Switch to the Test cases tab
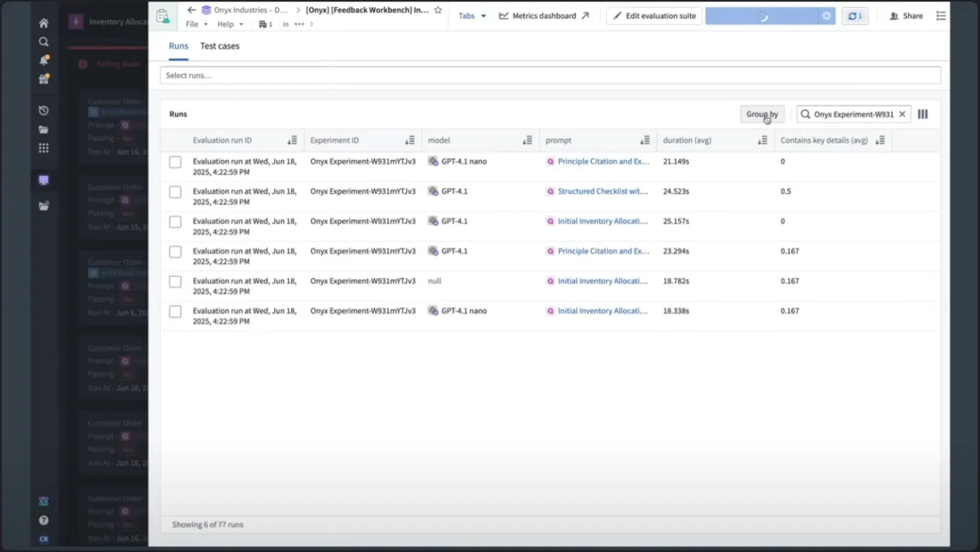The image size is (980, 552). [x=220, y=46]
